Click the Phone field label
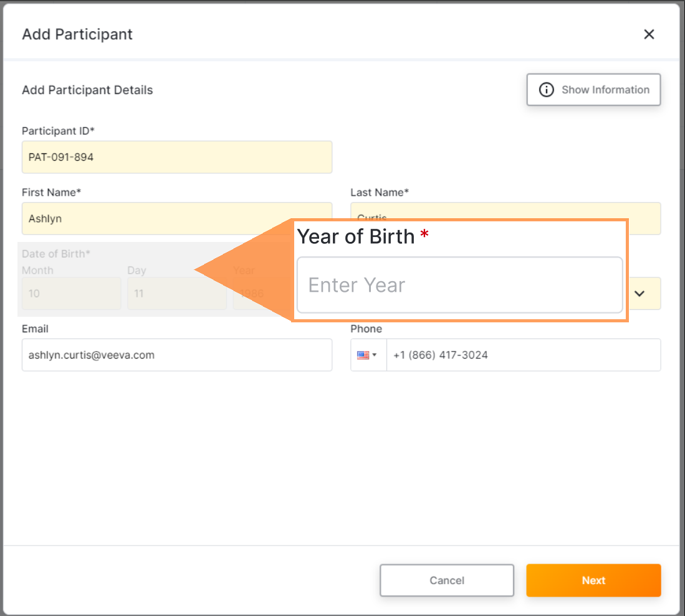 (x=366, y=329)
